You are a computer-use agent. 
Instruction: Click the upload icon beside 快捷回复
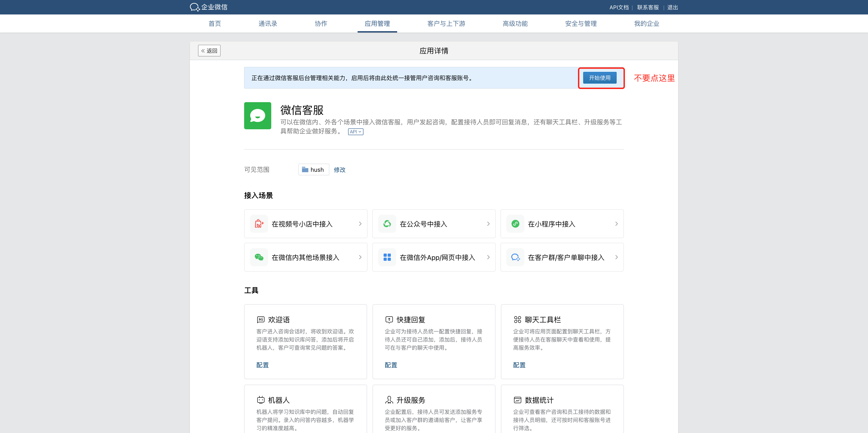pos(389,320)
